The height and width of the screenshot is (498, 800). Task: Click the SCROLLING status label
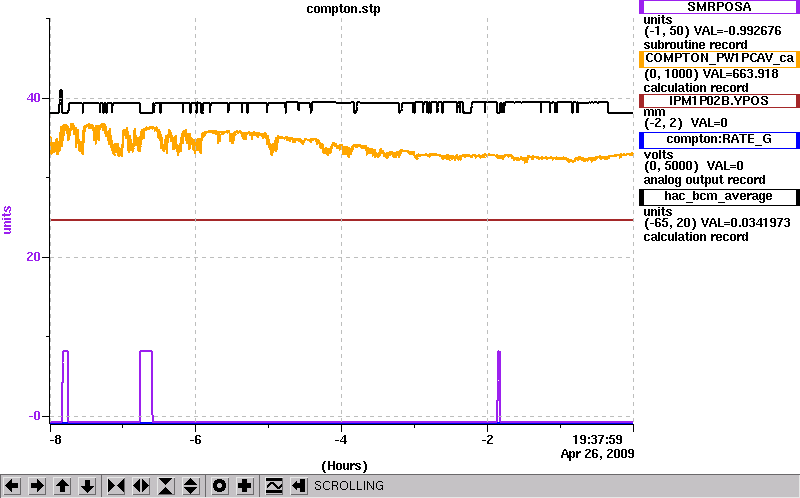(x=349, y=486)
